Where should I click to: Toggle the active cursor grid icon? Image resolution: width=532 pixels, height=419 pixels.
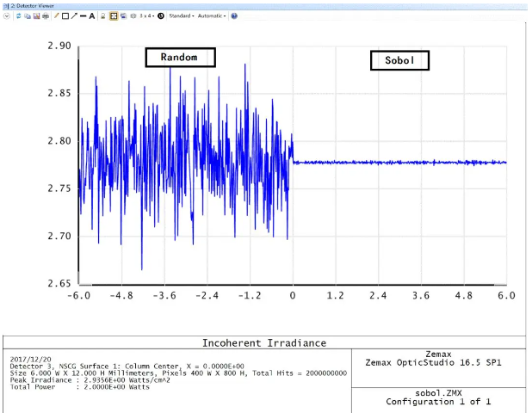(x=114, y=15)
